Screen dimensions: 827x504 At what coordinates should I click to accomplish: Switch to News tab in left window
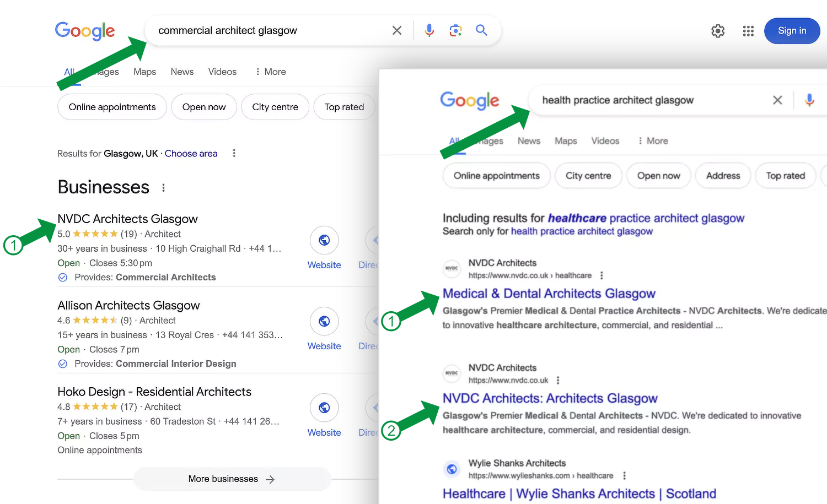click(182, 72)
